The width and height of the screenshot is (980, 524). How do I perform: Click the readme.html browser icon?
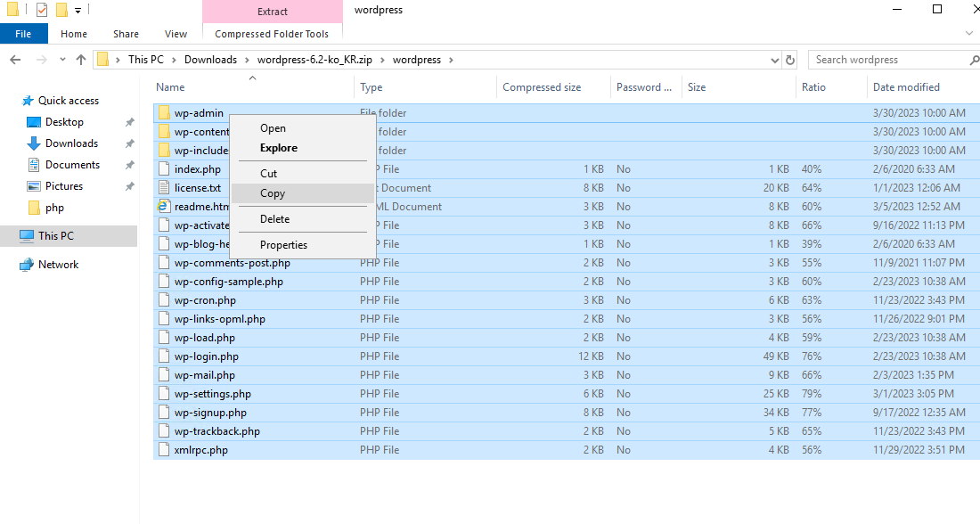[x=163, y=207]
